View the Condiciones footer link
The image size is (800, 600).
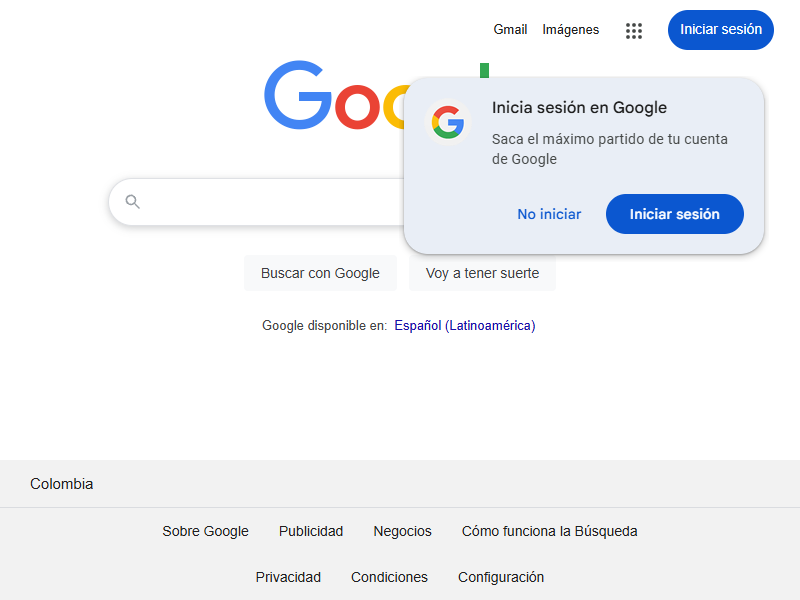(x=389, y=577)
